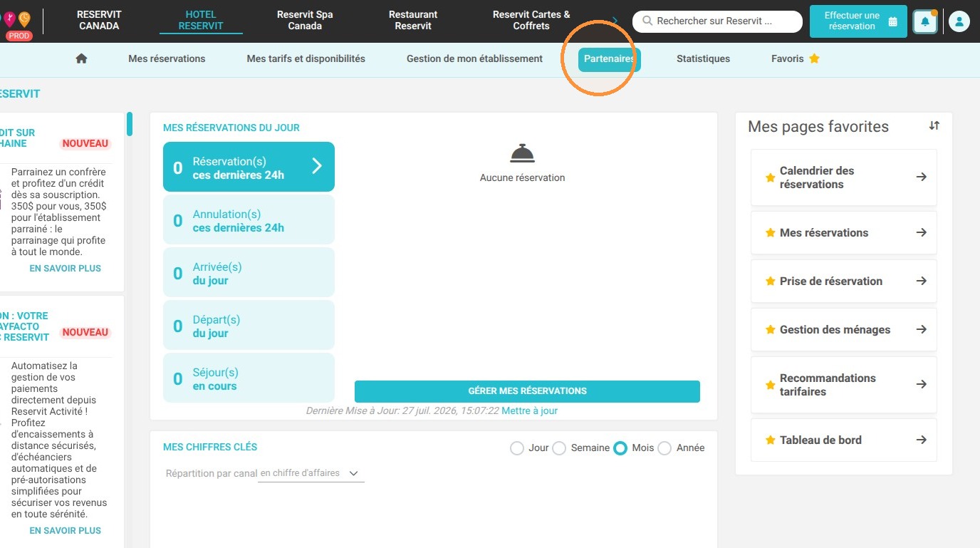Screen dimensions: 980x548
Task: Select the Arrivée(s) du jour tile
Action: (249, 274)
